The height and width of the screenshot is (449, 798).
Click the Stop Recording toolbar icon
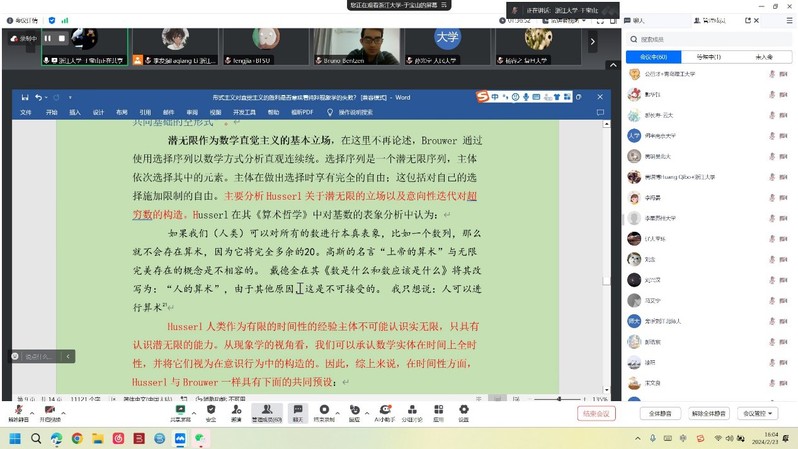pyautogui.click(x=324, y=413)
